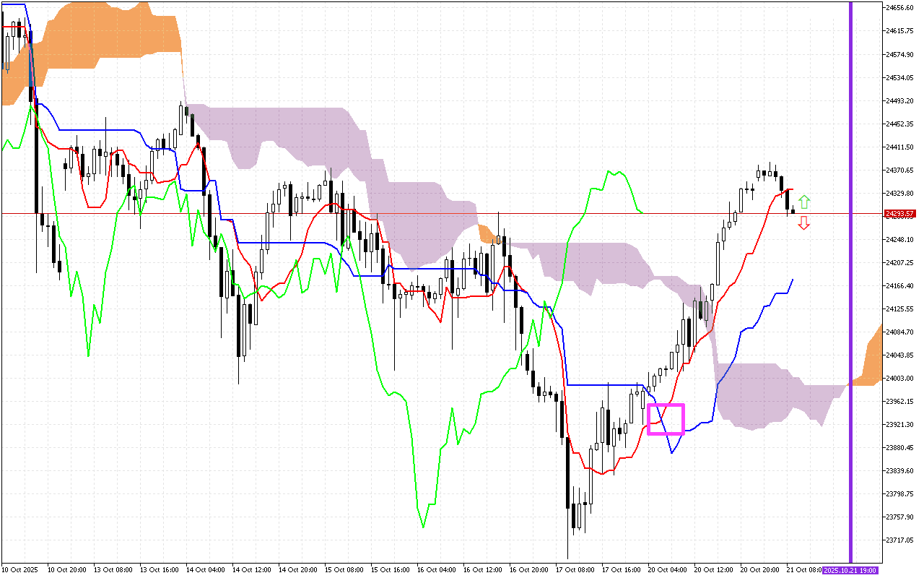Click the 15 Oct 16:00 time label
Viewport: 924px width, 578px height.
point(391,570)
